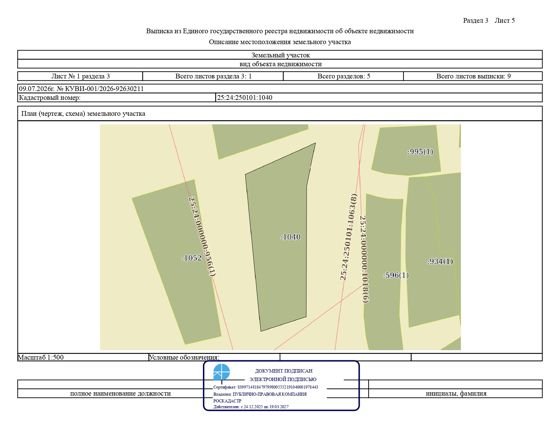Click the 'инициалы, фамилия' cell

456,393
